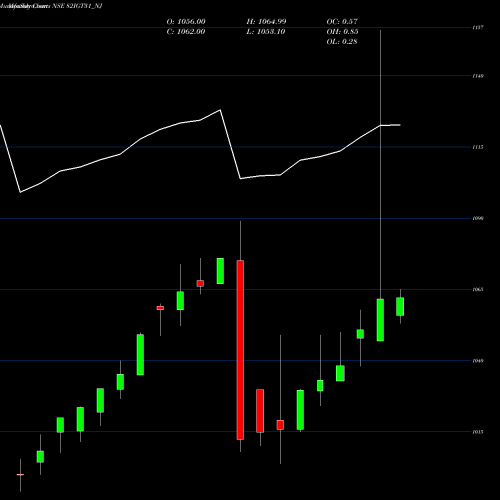The width and height of the screenshot is (500, 500).
Task: Click the high value H: 1064.99
Action: coord(266,22)
